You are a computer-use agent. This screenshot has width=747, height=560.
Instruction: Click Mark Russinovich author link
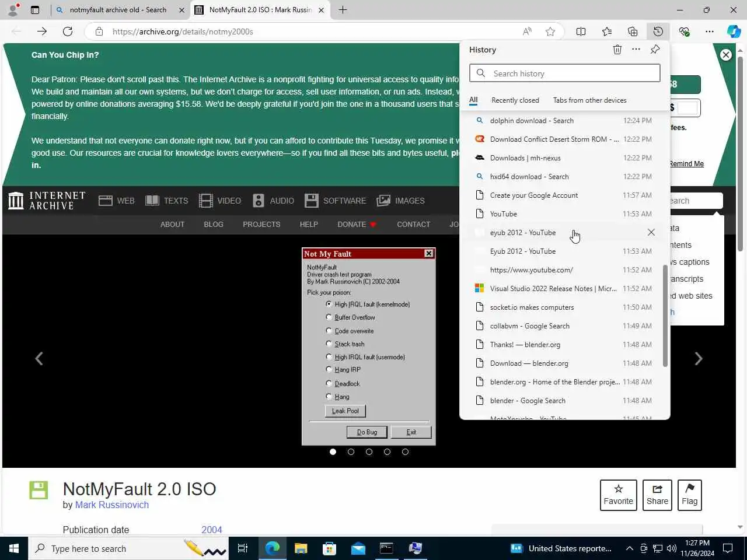point(112,505)
